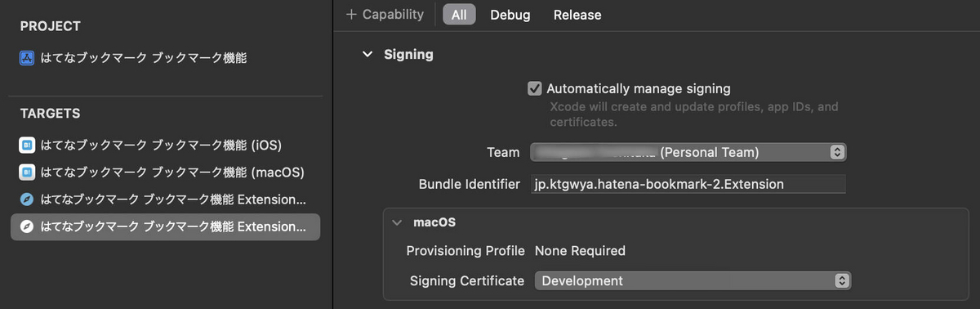Click the project app icon in sidebar

coord(26,58)
